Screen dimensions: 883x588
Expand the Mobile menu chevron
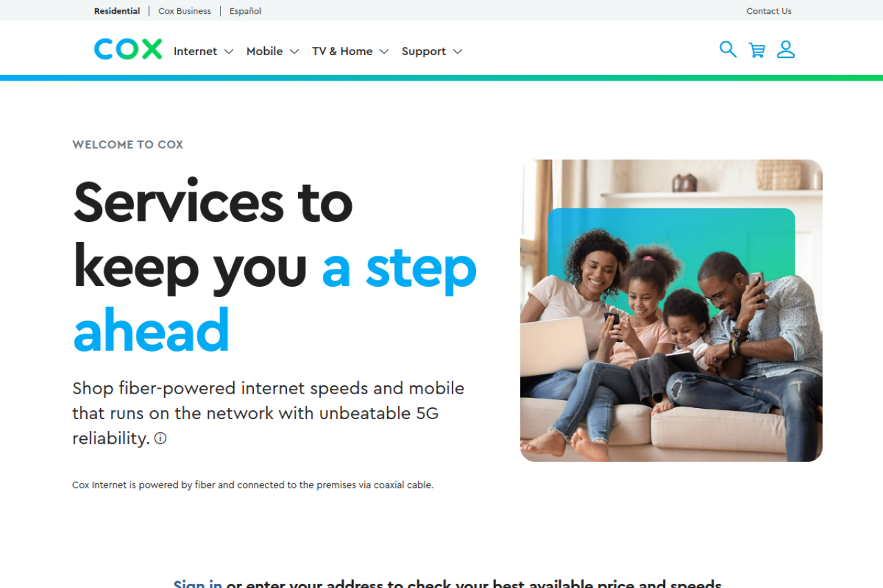294,52
